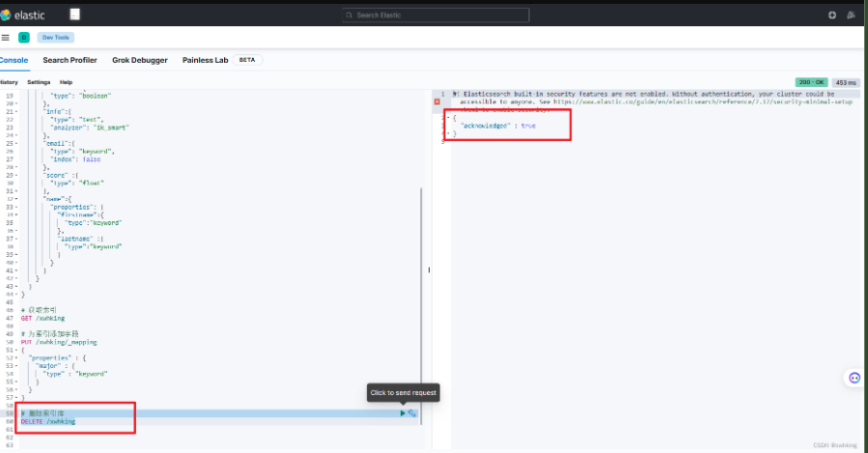Image resolution: width=868 pixels, height=453 pixels.
Task: Switch to the Grok Debugger tab
Action: pyautogui.click(x=140, y=60)
